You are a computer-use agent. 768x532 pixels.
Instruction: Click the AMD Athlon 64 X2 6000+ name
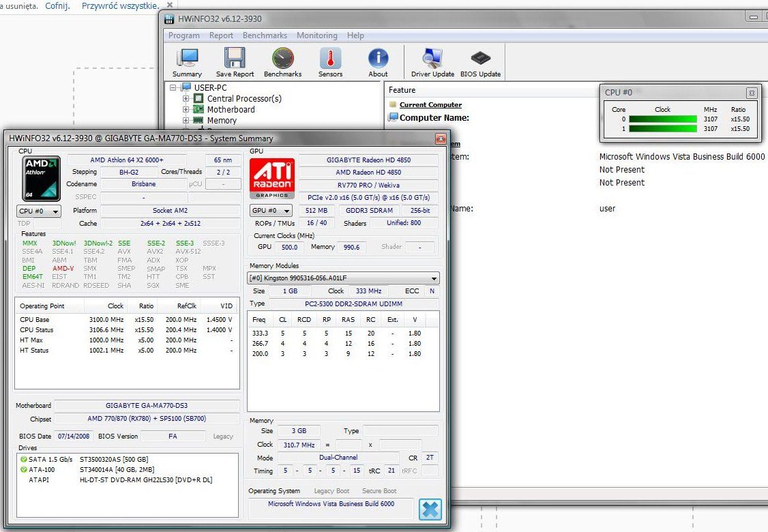tap(127, 160)
